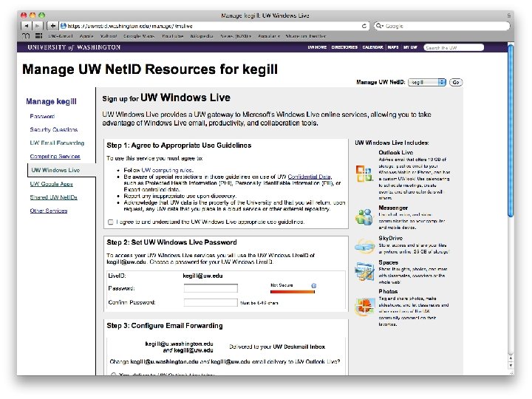Click the vertical scrollbar thumb

[511, 130]
